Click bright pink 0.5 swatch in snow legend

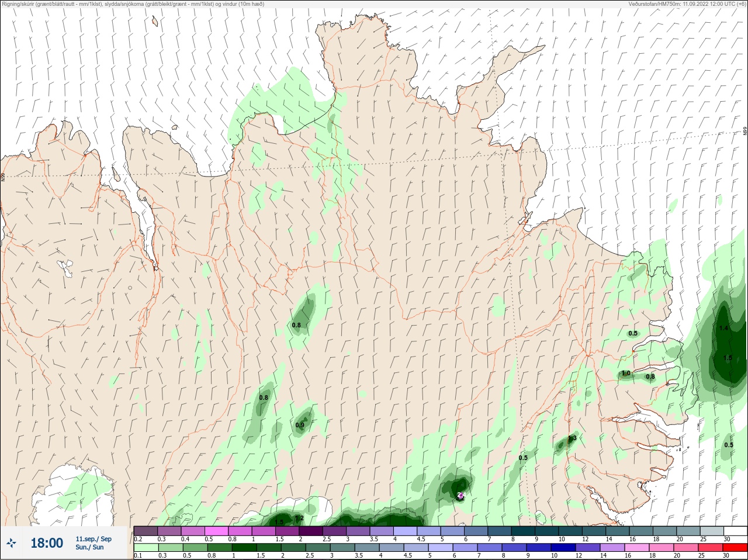[216, 531]
